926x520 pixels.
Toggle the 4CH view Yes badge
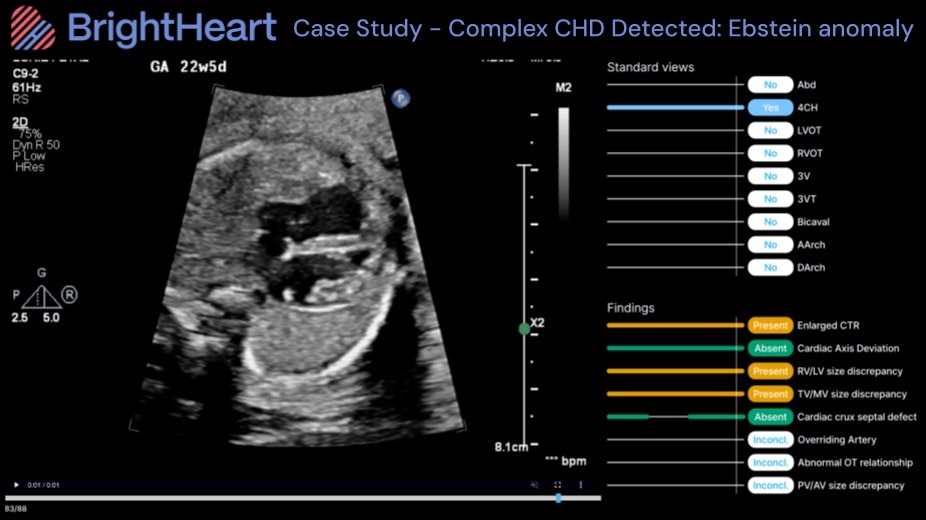click(770, 107)
